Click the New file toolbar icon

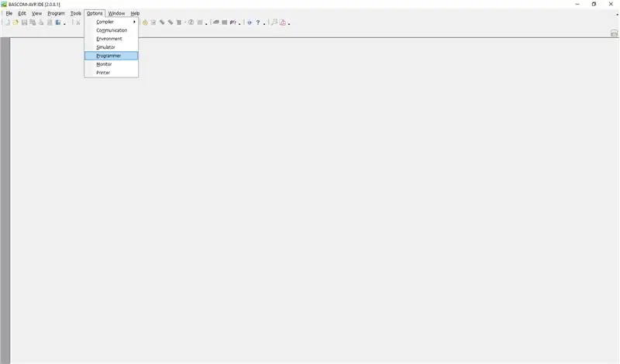(7, 22)
